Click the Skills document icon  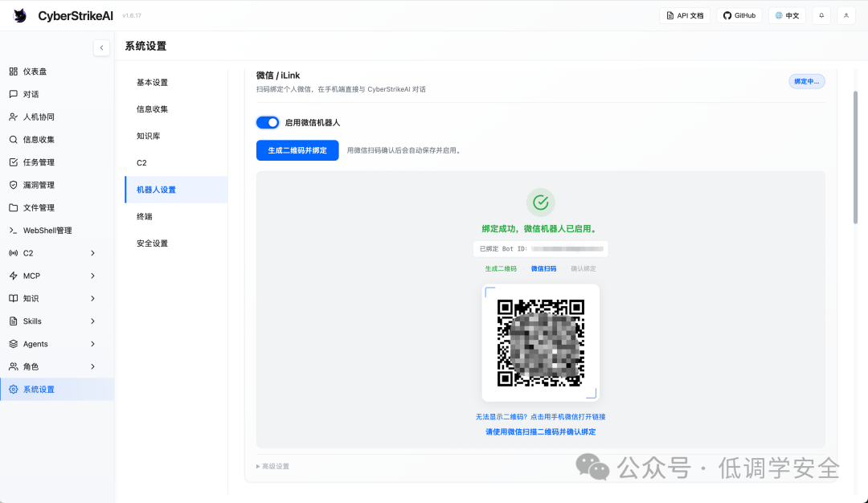pyautogui.click(x=14, y=321)
